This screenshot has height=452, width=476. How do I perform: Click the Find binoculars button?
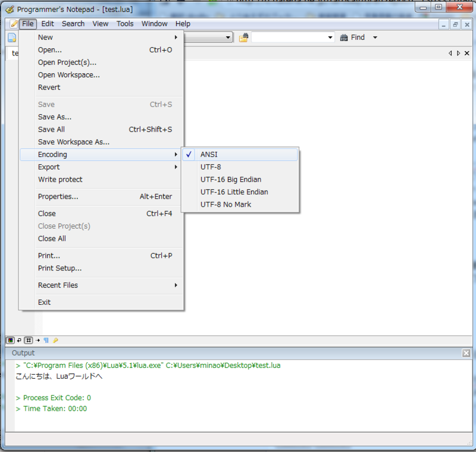(x=352, y=38)
